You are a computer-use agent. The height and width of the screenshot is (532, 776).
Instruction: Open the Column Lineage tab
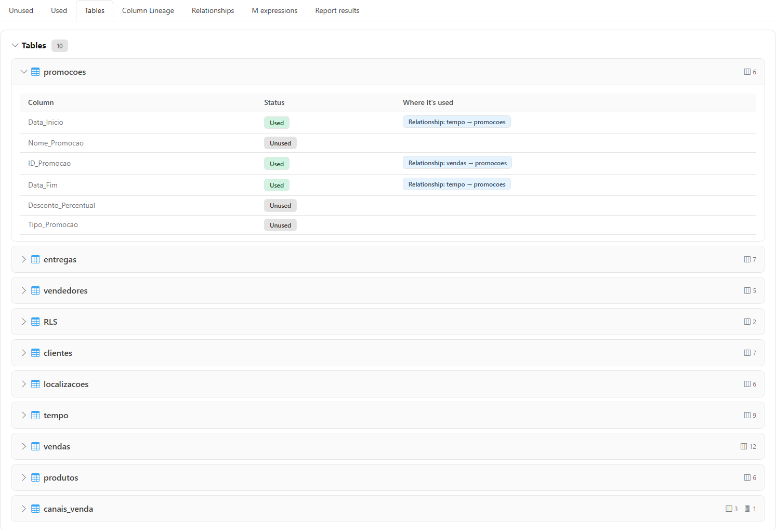(148, 10)
